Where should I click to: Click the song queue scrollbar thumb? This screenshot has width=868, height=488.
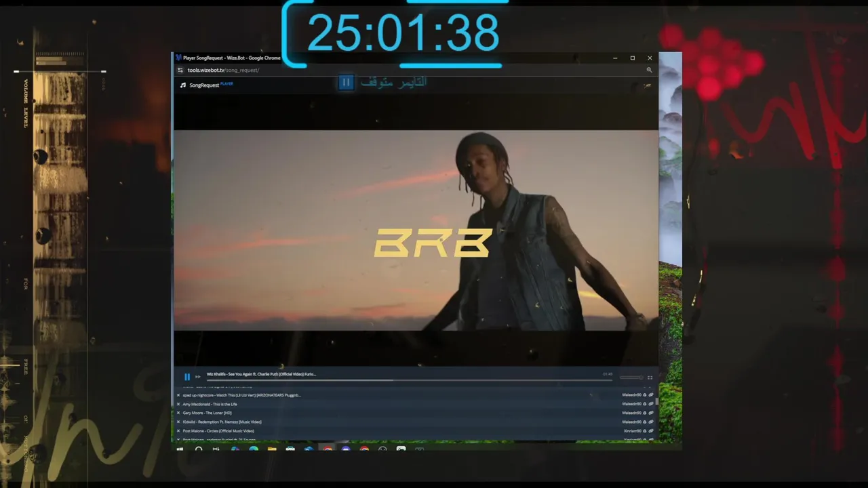coord(656,401)
